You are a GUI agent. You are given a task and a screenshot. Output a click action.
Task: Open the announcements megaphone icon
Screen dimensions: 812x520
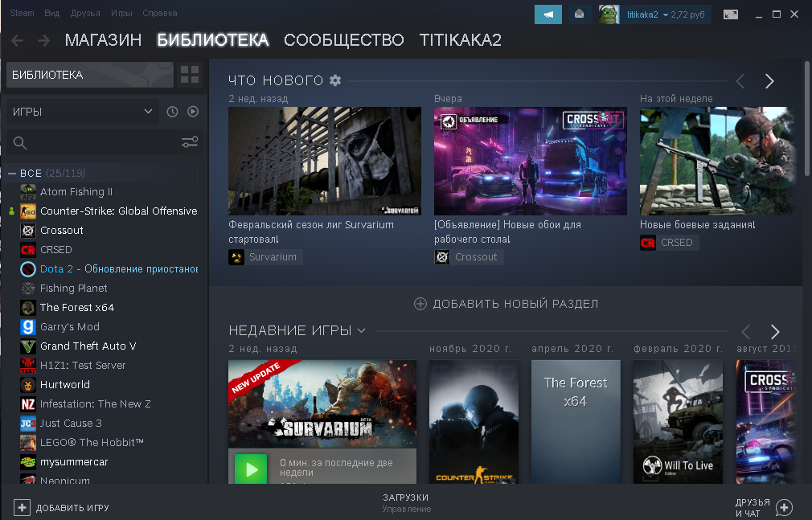(x=547, y=14)
